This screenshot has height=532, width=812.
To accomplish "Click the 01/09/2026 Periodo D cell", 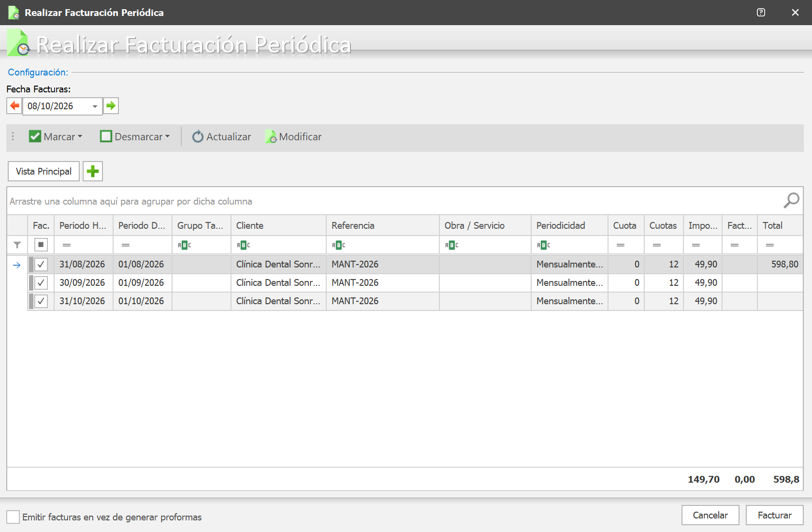I will tap(143, 283).
